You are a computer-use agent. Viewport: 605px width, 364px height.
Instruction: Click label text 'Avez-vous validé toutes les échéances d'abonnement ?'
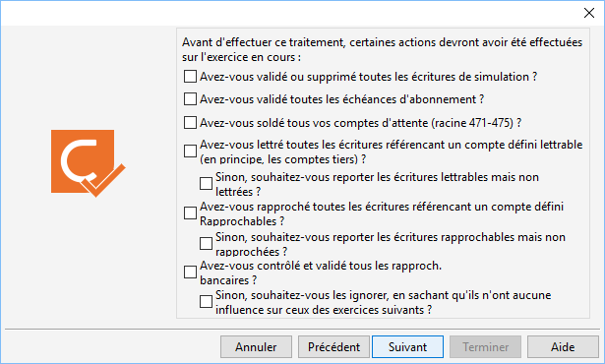(342, 99)
